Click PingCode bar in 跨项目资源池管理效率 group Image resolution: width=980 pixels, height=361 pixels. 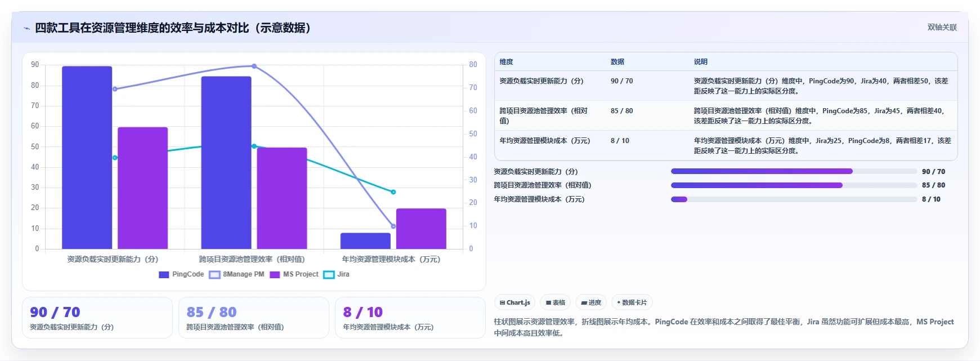226,163
